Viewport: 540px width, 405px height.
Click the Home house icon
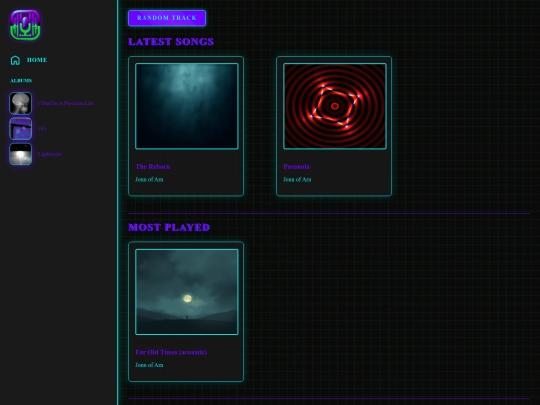tap(15, 60)
